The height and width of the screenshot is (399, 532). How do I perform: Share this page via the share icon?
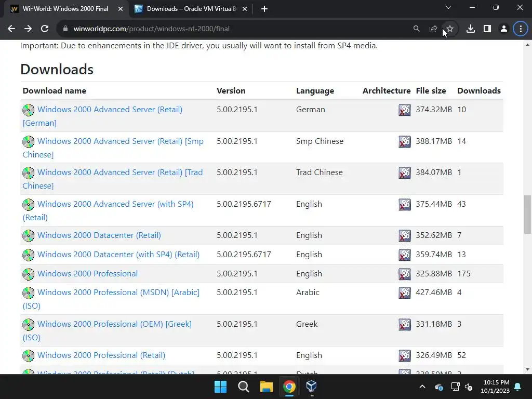point(433,29)
